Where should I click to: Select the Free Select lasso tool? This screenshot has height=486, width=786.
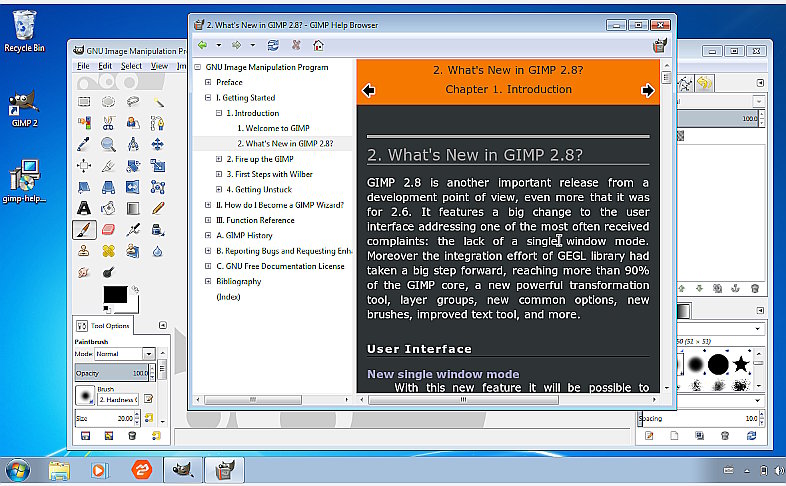click(x=133, y=102)
